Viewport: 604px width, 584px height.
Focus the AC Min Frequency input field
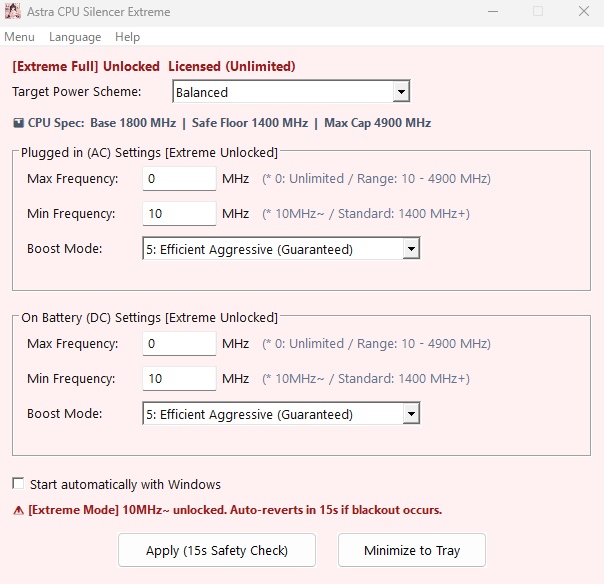(x=179, y=213)
